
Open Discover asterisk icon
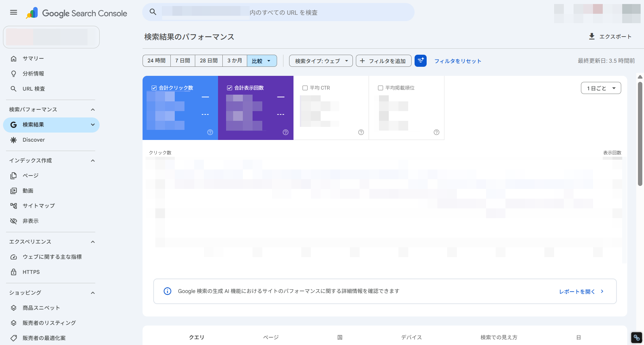point(13,140)
